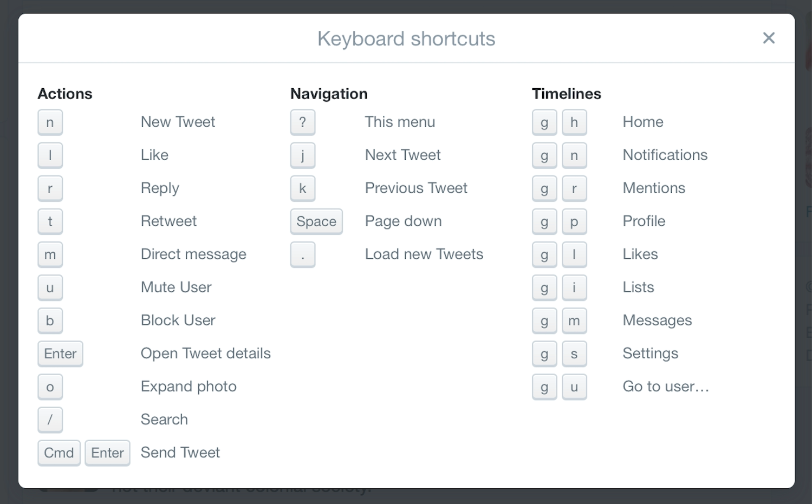Click the Timelines section heading
812x504 pixels.
[x=566, y=93]
